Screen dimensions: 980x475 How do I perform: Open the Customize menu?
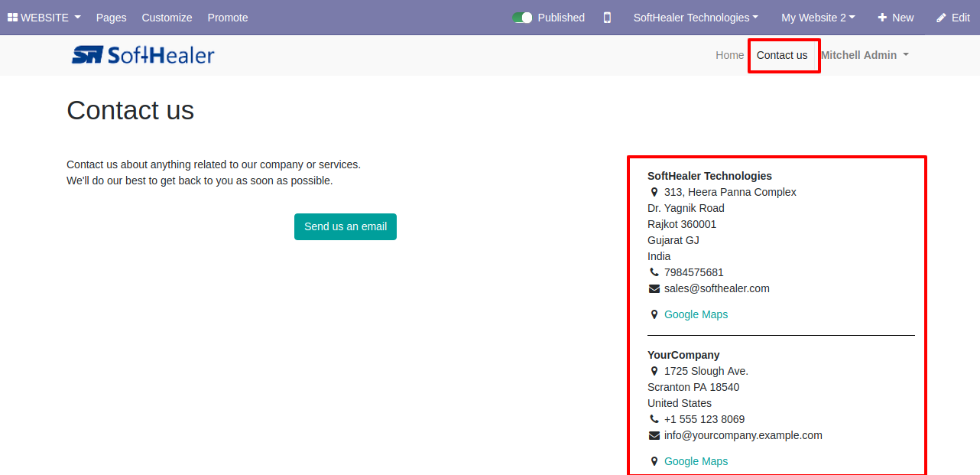pyautogui.click(x=167, y=18)
